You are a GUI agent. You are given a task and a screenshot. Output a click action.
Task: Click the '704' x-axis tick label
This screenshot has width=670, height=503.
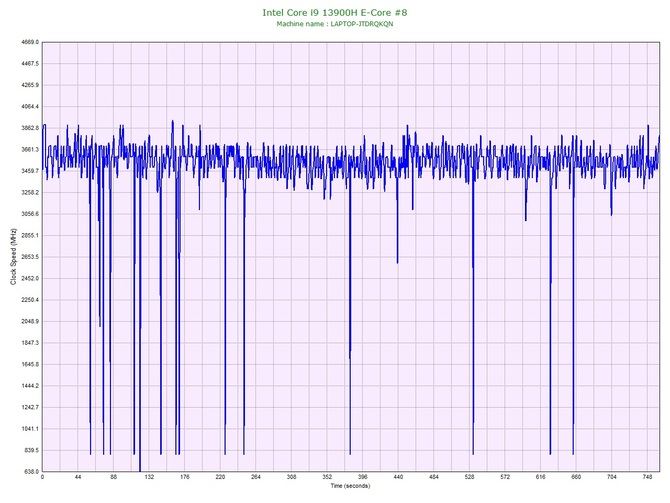pos(612,477)
